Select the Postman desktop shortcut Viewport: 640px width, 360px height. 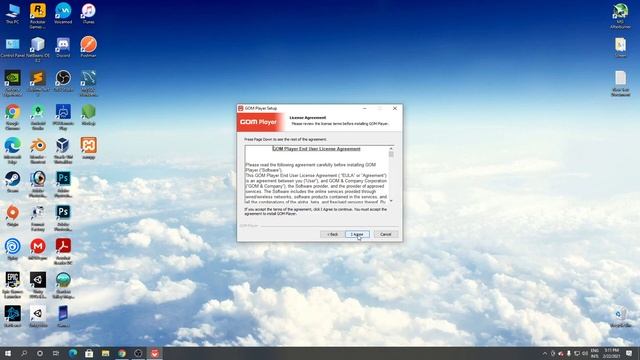pyautogui.click(x=88, y=47)
